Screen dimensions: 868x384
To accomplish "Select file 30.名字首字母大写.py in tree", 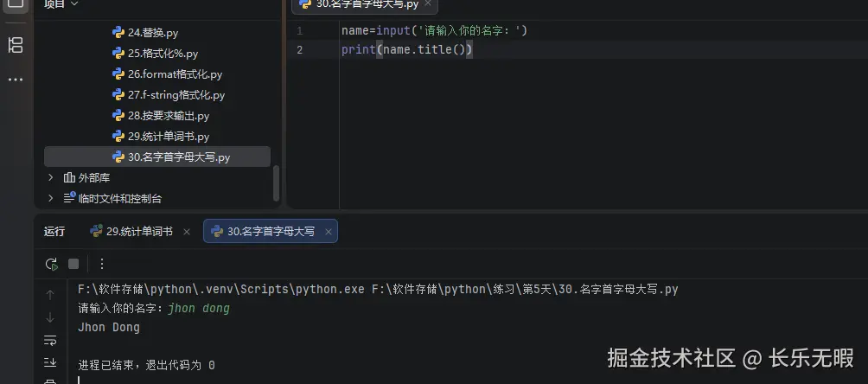I will pyautogui.click(x=157, y=157).
